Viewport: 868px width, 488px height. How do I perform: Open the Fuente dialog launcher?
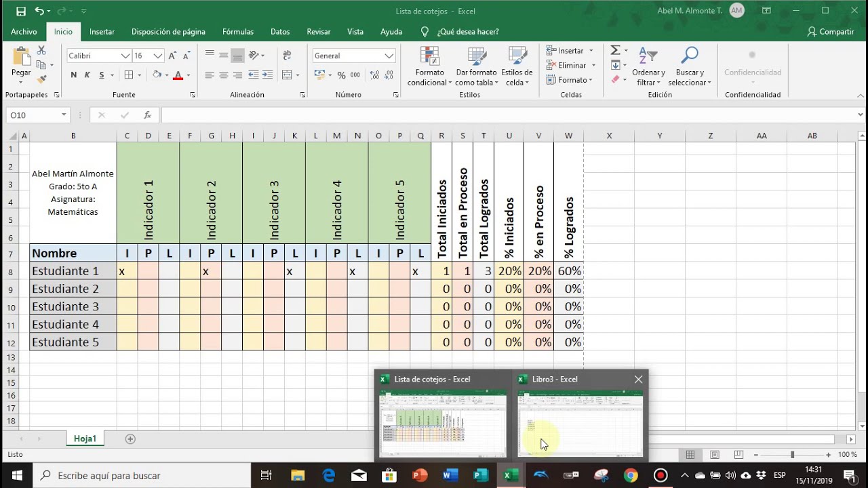(x=193, y=95)
